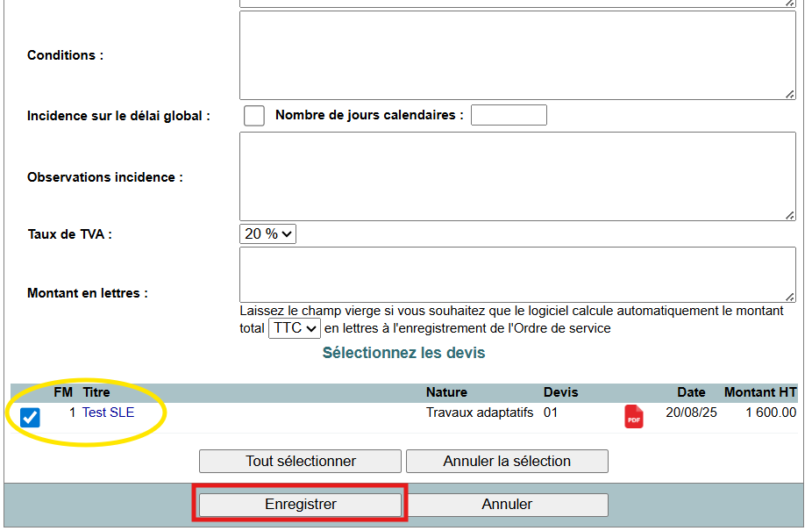Click the Montant HT column header

tap(759, 392)
